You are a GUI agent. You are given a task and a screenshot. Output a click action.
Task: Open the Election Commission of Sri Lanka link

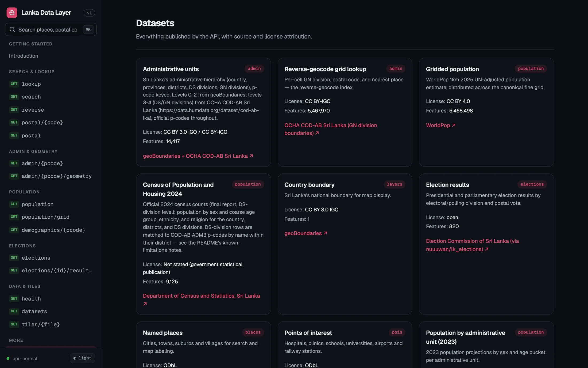click(x=472, y=245)
